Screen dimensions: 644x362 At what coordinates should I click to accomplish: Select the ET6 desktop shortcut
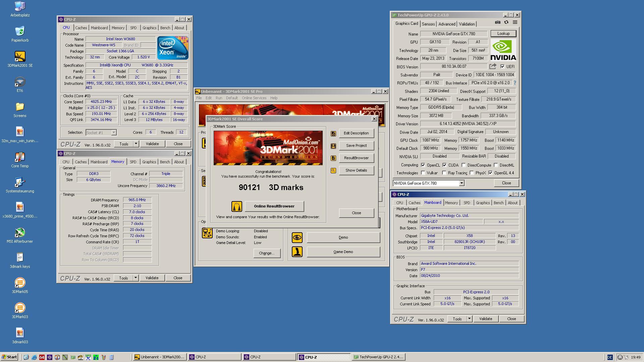[20, 84]
